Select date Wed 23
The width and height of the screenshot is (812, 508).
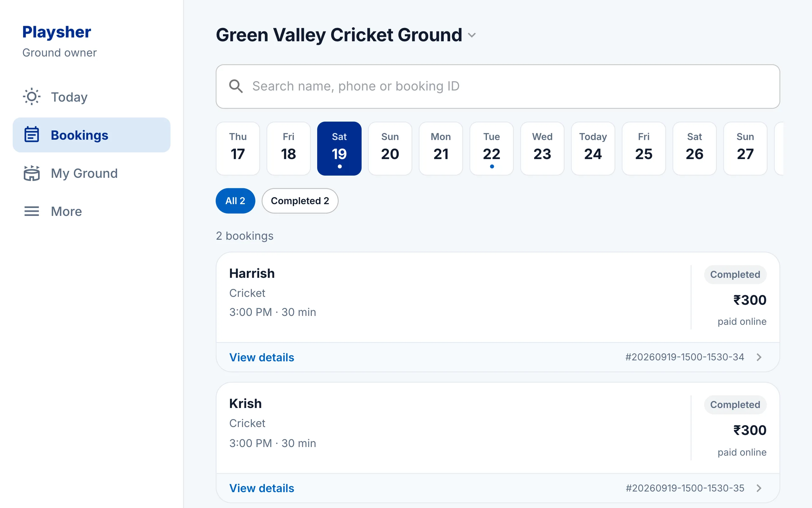point(542,148)
